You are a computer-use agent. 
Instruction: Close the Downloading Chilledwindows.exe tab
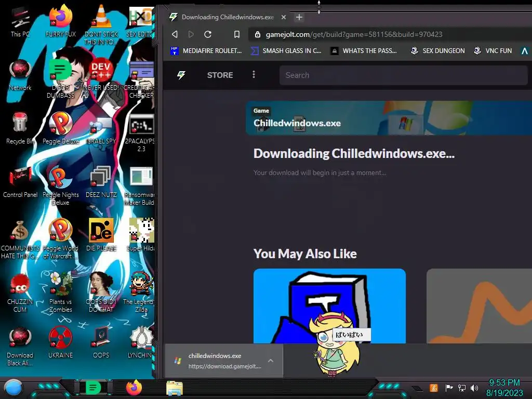[x=284, y=17]
